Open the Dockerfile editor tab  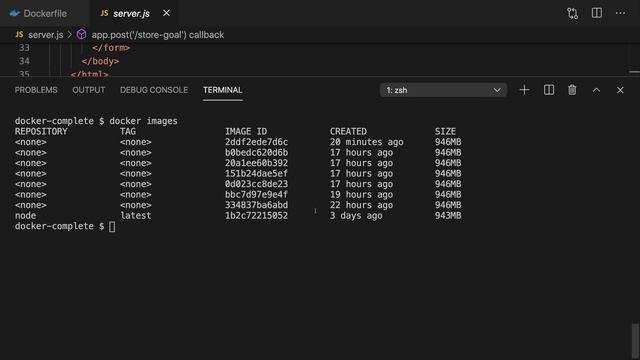[x=38, y=13]
